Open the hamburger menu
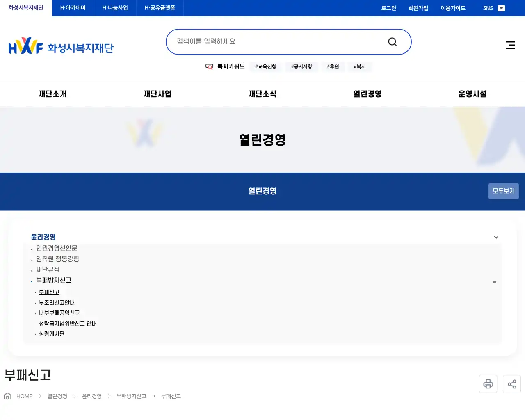The width and height of the screenshot is (525, 420). [510, 45]
